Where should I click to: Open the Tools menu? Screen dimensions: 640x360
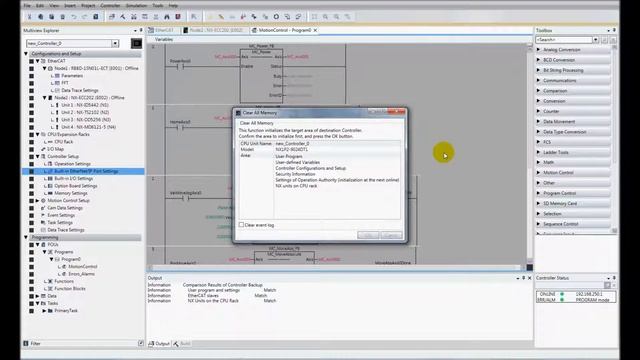point(158,6)
